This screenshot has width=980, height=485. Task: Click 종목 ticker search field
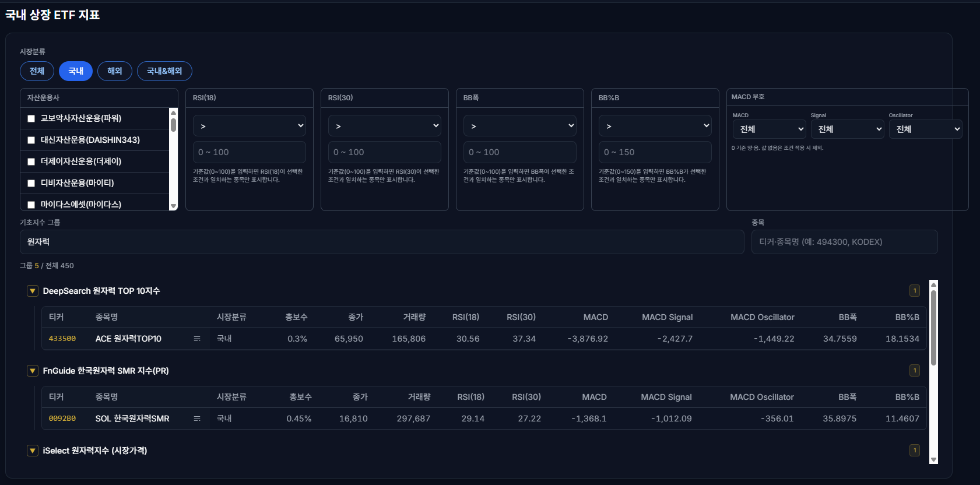pyautogui.click(x=845, y=242)
